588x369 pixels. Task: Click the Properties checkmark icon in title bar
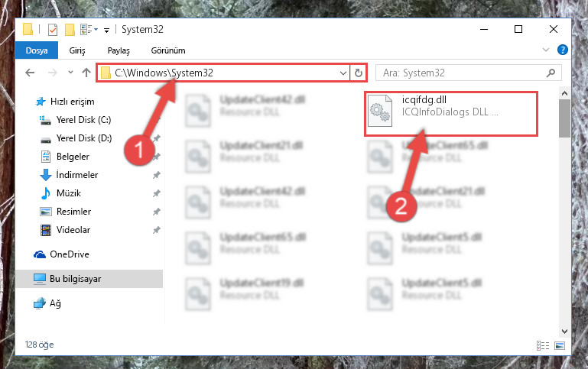53,29
